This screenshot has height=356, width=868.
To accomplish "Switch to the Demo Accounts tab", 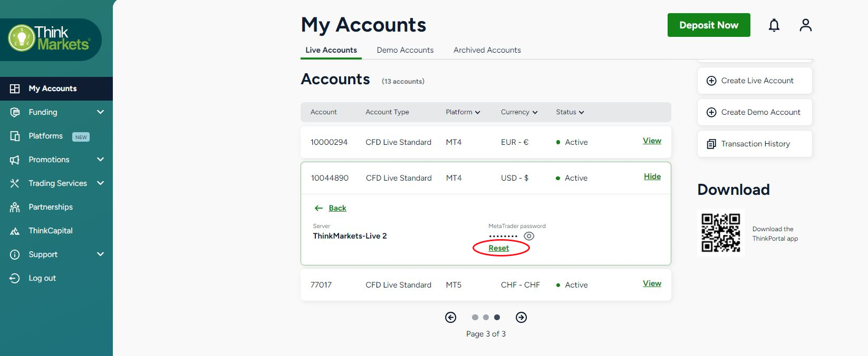I will (x=405, y=50).
